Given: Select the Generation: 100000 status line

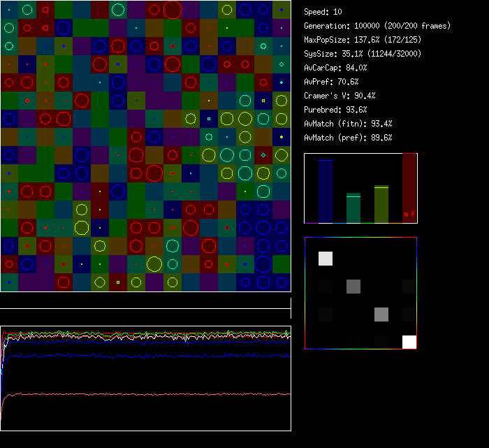Looking at the screenshot, I should [377, 26].
